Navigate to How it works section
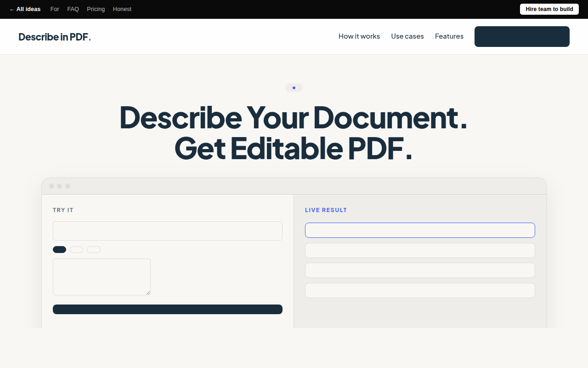The height and width of the screenshot is (368, 588). (359, 36)
